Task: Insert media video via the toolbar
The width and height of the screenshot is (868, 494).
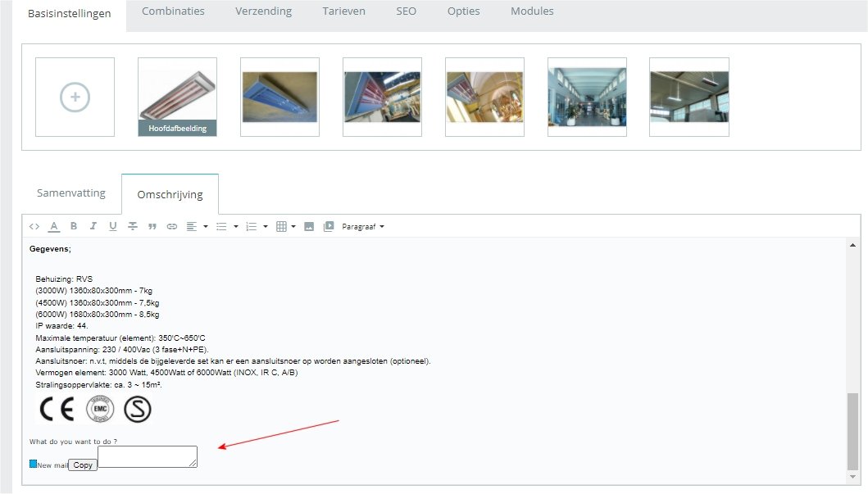Action: tap(329, 226)
